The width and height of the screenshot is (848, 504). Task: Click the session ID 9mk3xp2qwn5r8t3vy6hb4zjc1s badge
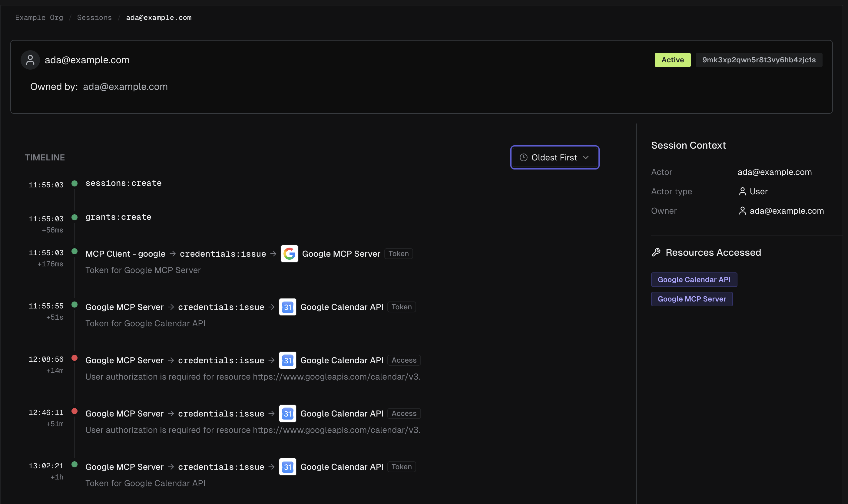tap(759, 60)
